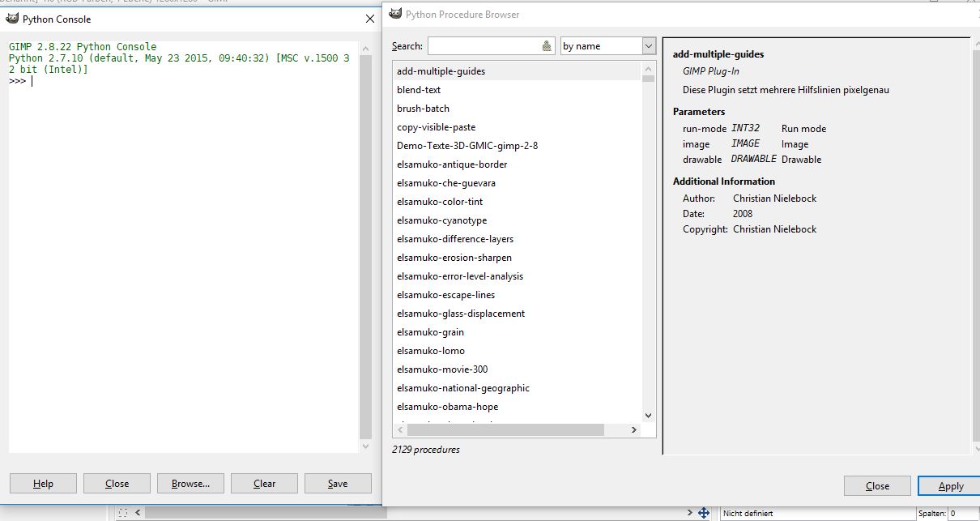980x521 pixels.
Task: Click the GIMP icon in Procedure Browser title bar
Action: 394,13
